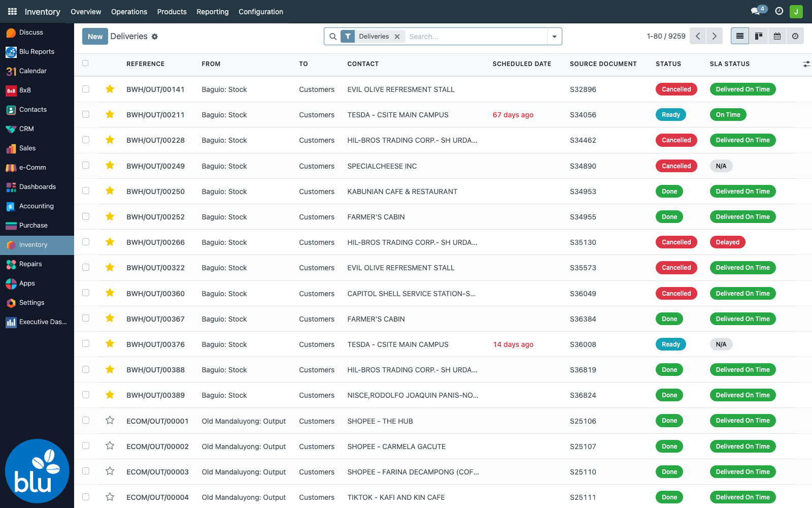
Task: Open Dashboards app in sidebar
Action: [x=37, y=186]
